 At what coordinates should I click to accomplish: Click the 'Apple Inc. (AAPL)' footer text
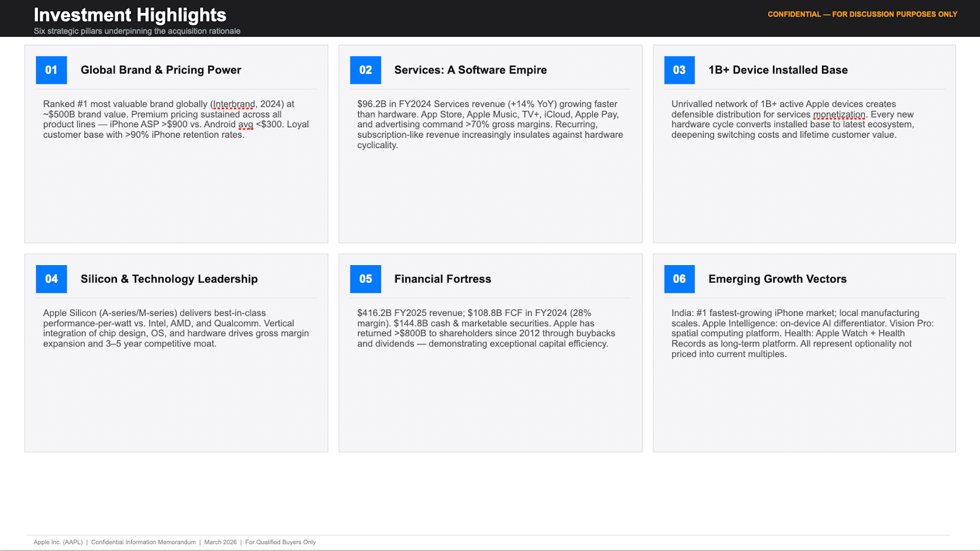click(x=58, y=542)
